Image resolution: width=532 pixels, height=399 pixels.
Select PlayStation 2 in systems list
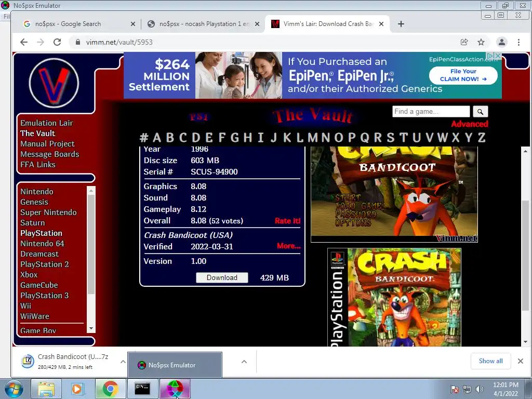pos(45,264)
